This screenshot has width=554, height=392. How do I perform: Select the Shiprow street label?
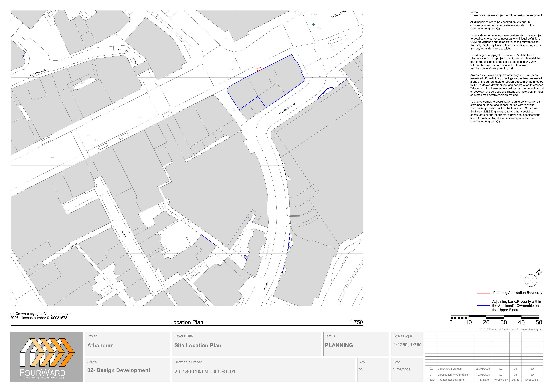266,286
